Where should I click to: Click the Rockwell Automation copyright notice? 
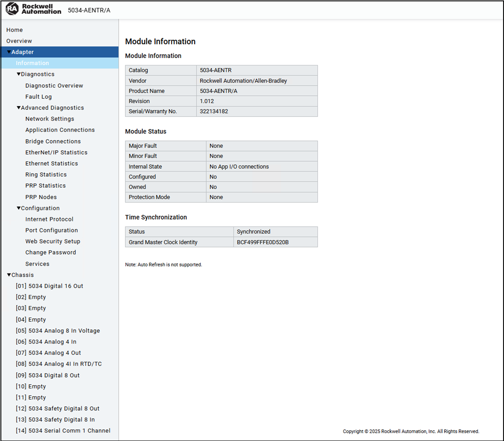(411, 431)
